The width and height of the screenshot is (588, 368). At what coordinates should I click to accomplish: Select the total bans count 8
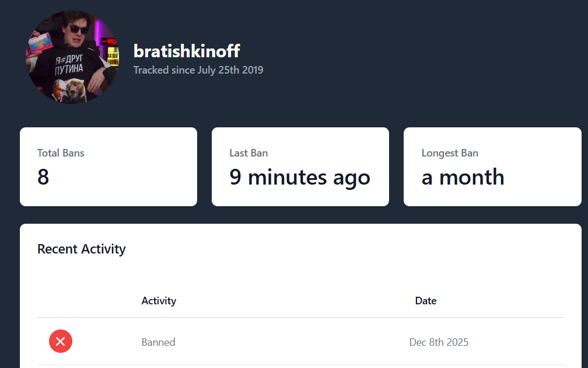click(x=43, y=177)
